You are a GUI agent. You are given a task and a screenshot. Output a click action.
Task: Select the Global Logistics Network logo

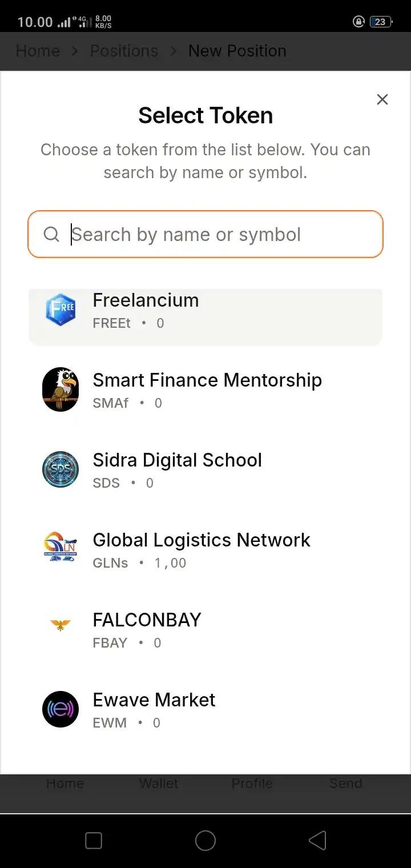tap(61, 547)
